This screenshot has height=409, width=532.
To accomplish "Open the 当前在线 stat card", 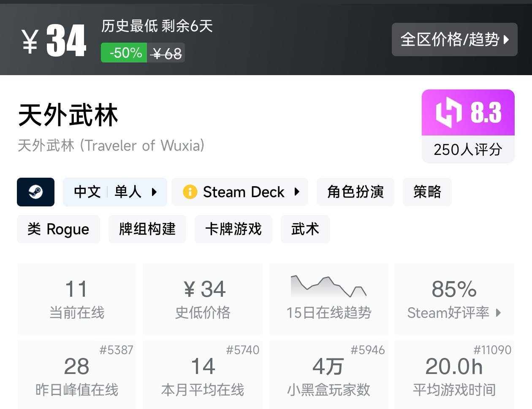I will [77, 298].
